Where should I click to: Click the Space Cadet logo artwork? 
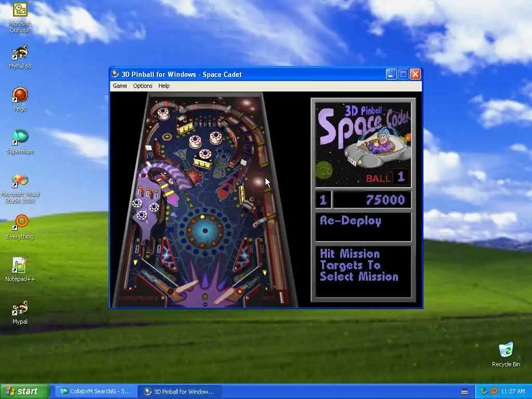[x=363, y=144]
